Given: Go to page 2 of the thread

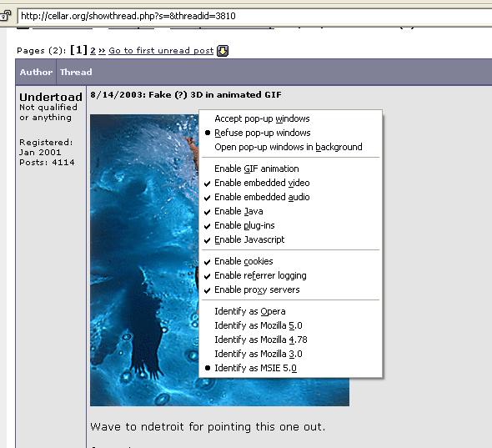Looking at the screenshot, I should coord(93,51).
